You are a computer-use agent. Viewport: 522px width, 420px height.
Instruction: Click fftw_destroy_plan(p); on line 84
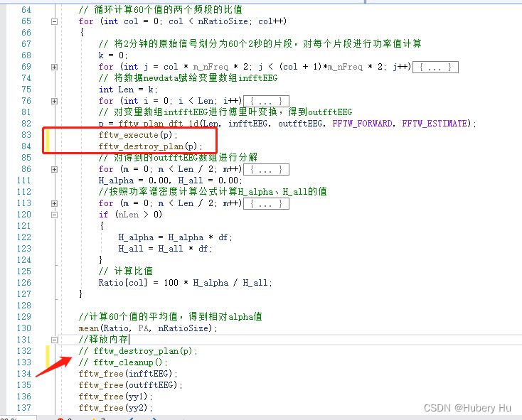coord(151,146)
